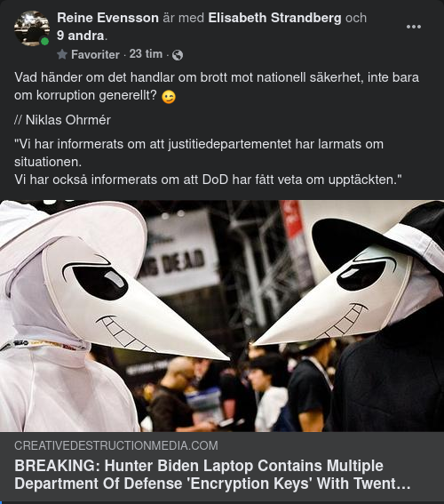
Task: Click the globe public audience icon
Action: click(178, 55)
